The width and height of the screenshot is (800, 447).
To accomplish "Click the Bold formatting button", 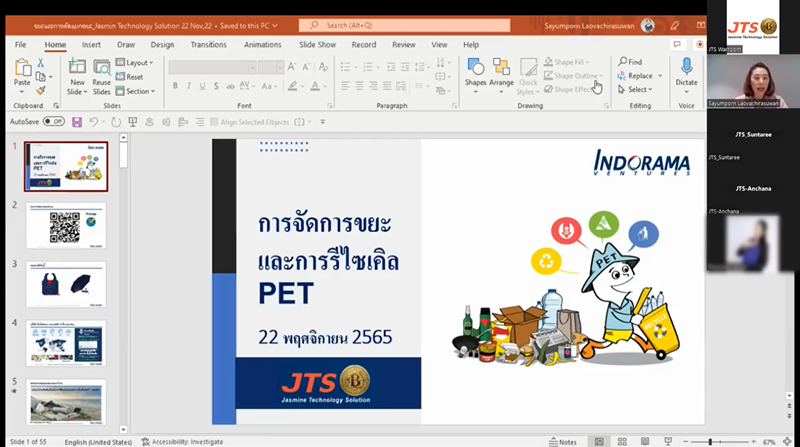I will coord(175,86).
